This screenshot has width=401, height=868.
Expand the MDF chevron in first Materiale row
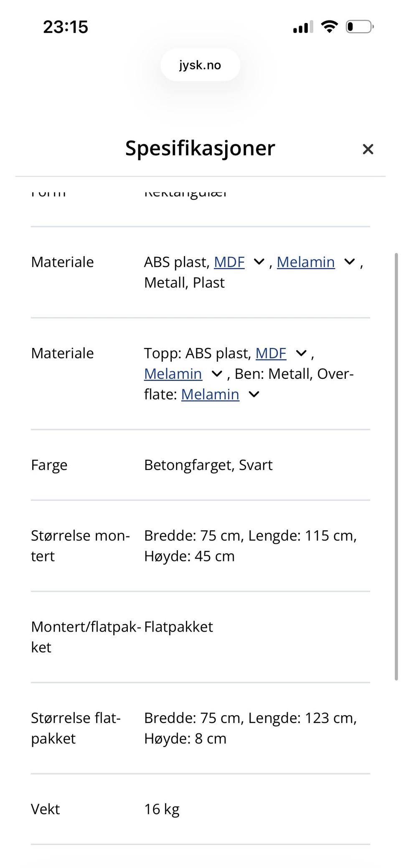pos(259,262)
